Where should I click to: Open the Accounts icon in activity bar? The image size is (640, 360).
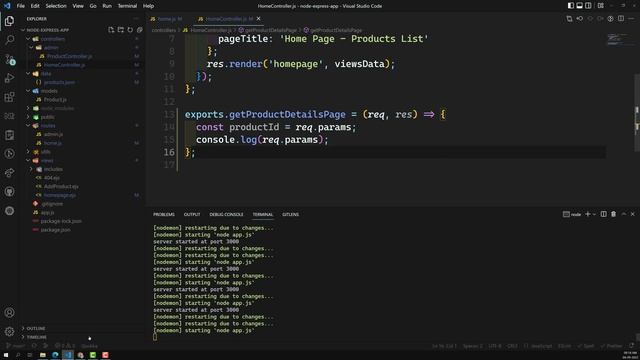click(9, 313)
